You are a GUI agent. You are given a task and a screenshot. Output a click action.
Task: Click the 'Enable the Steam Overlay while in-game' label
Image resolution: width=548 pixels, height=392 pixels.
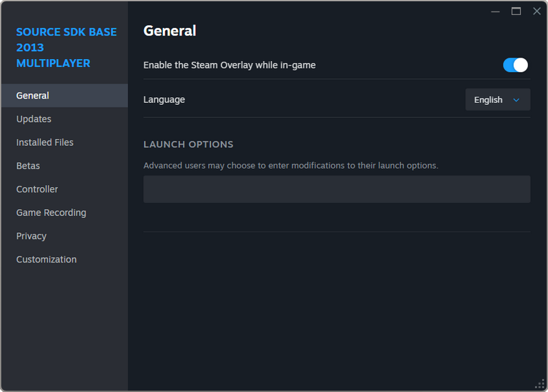229,65
